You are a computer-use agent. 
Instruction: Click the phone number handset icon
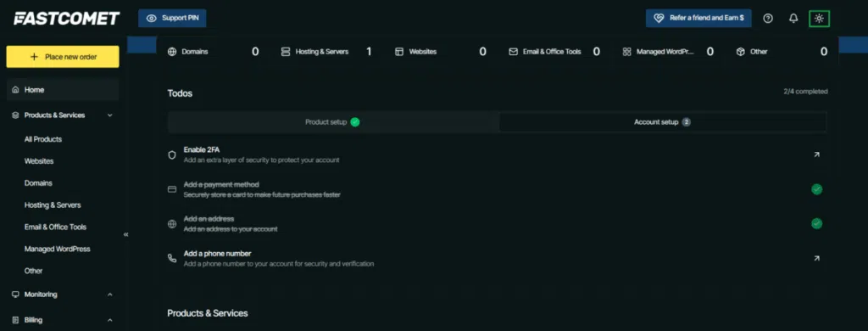point(172,258)
